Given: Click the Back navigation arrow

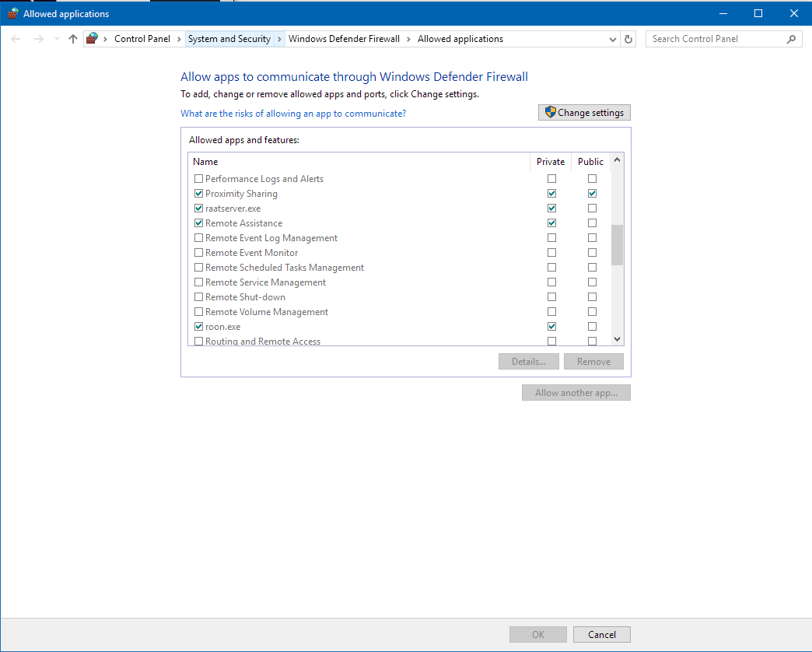Looking at the screenshot, I should tap(16, 39).
